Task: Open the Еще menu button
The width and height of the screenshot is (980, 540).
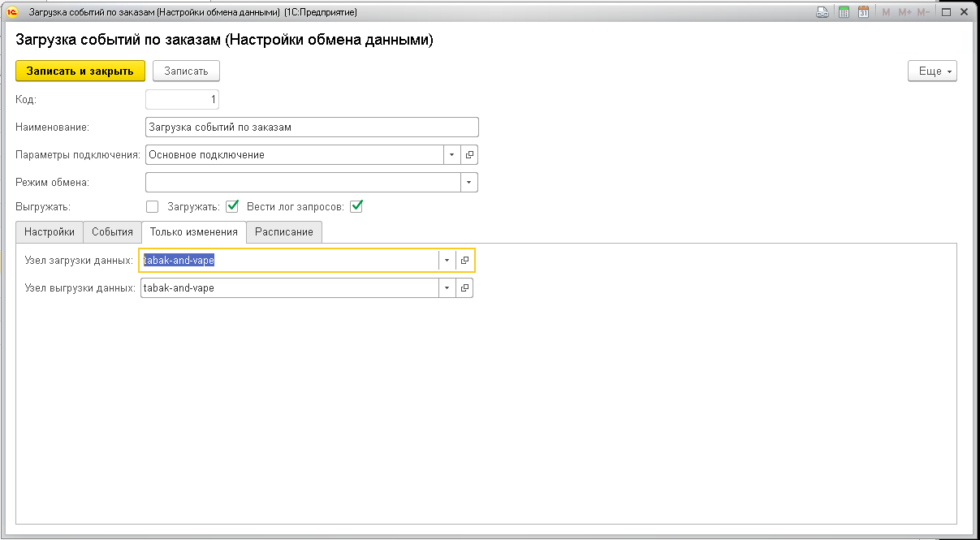Action: (932, 71)
